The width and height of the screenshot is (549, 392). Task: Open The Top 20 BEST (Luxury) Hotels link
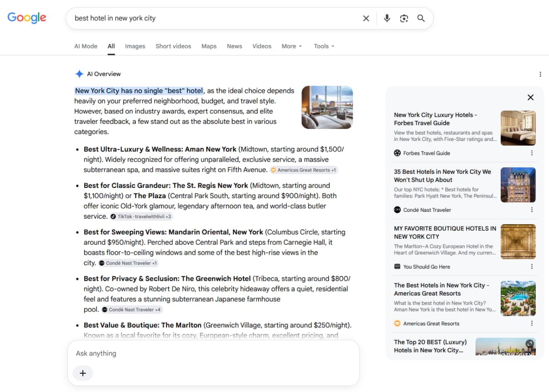(431, 346)
